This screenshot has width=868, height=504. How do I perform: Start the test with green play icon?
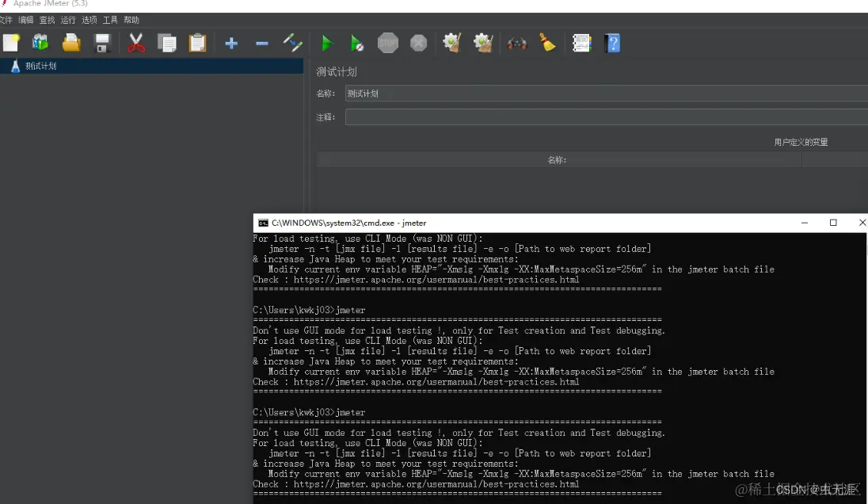(326, 43)
